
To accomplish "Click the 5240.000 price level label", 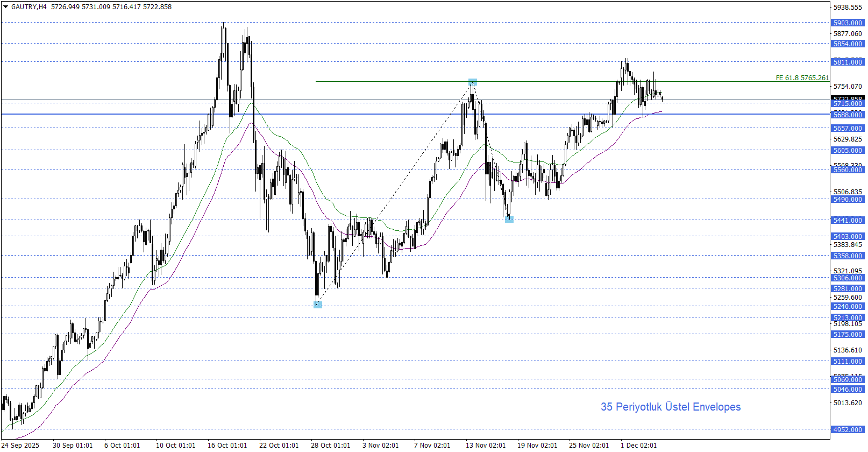I will (x=848, y=307).
